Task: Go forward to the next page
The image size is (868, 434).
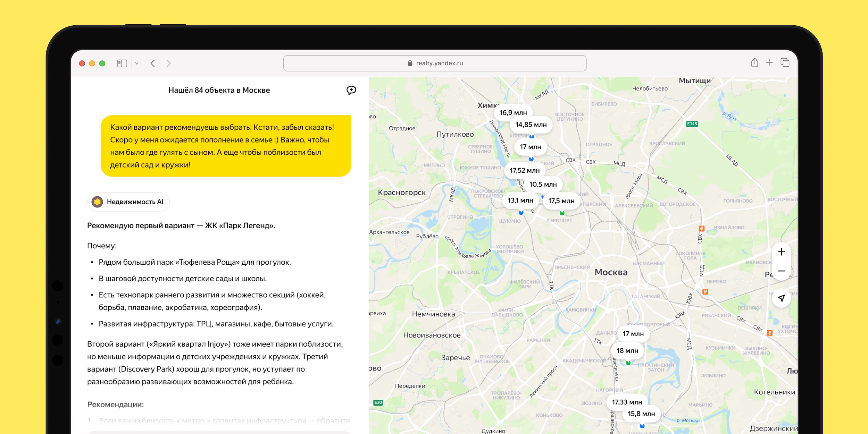Action: 169,63
